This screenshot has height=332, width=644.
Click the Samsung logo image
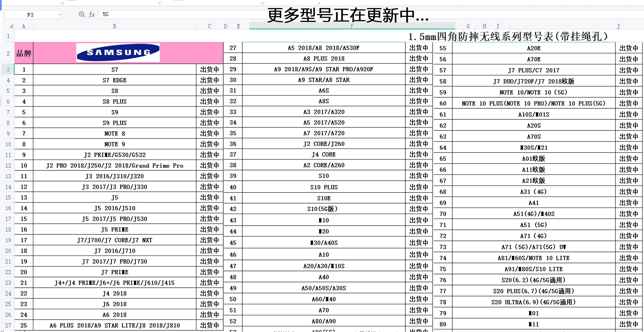118,53
